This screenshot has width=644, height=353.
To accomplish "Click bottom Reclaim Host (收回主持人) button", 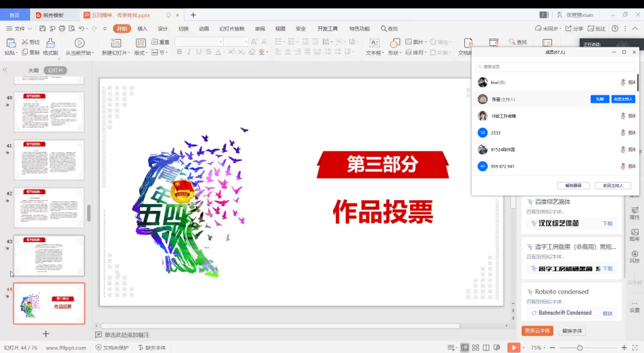I will (x=613, y=186).
